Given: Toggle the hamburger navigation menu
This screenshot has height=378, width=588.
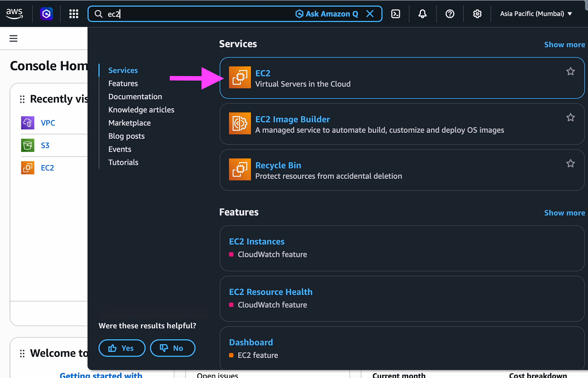Looking at the screenshot, I should pos(14,38).
